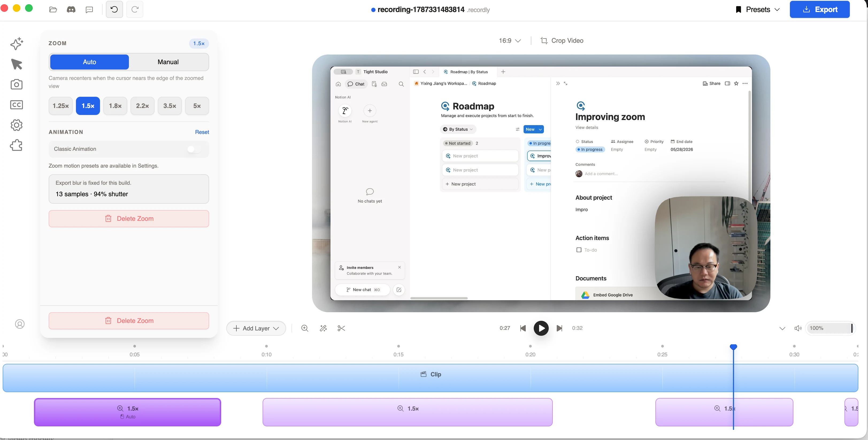The image size is (868, 440).
Task: Open the Add Layer dropdown
Action: click(256, 328)
